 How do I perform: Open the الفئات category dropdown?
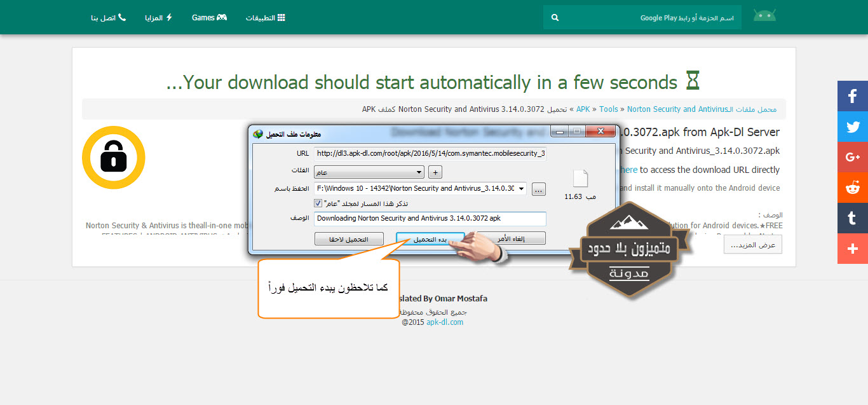pyautogui.click(x=369, y=172)
